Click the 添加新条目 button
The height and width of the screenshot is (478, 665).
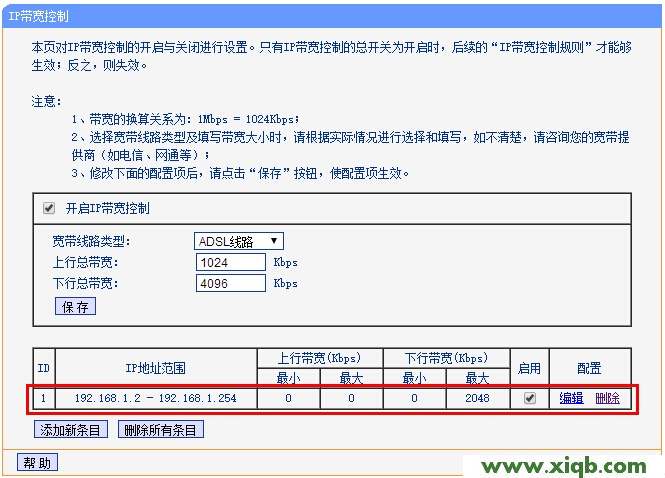pos(71,430)
